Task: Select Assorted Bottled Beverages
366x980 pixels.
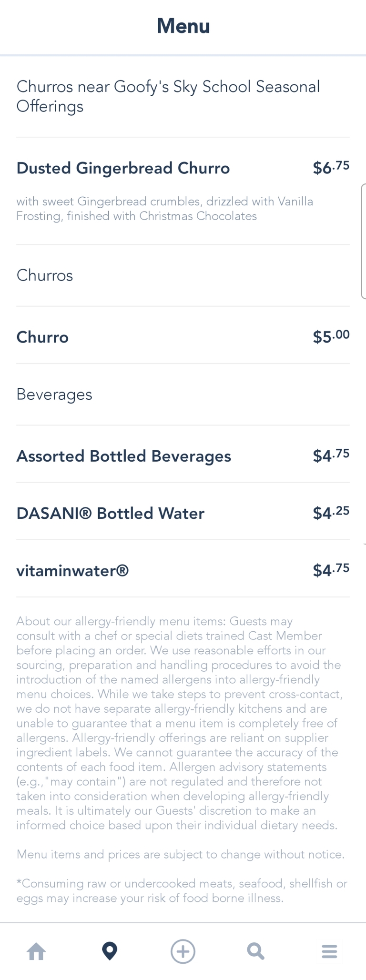Action: point(123,456)
